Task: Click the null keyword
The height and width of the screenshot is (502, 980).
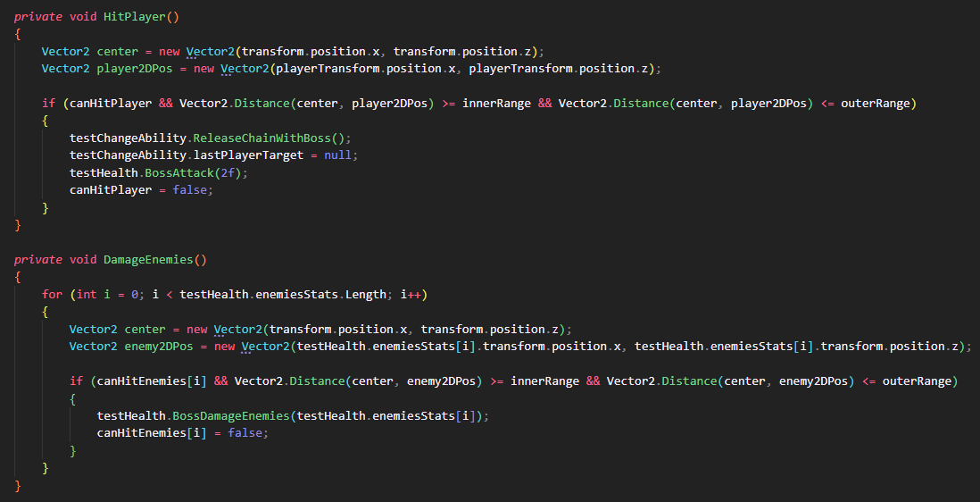Action: 338,155
